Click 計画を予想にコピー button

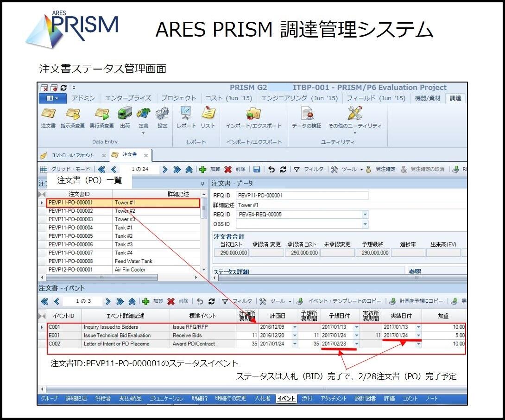click(x=416, y=301)
